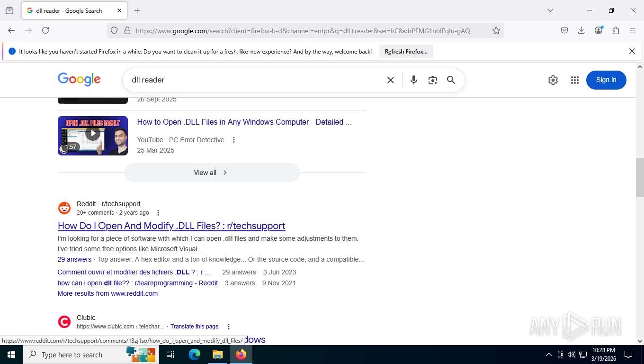Open the Windows Start menu

click(11, 355)
